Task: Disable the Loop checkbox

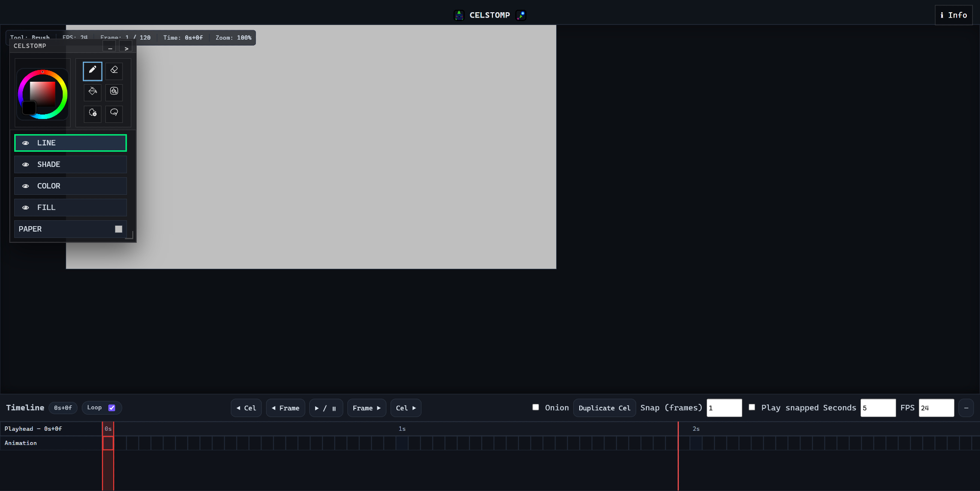Action: point(112,408)
